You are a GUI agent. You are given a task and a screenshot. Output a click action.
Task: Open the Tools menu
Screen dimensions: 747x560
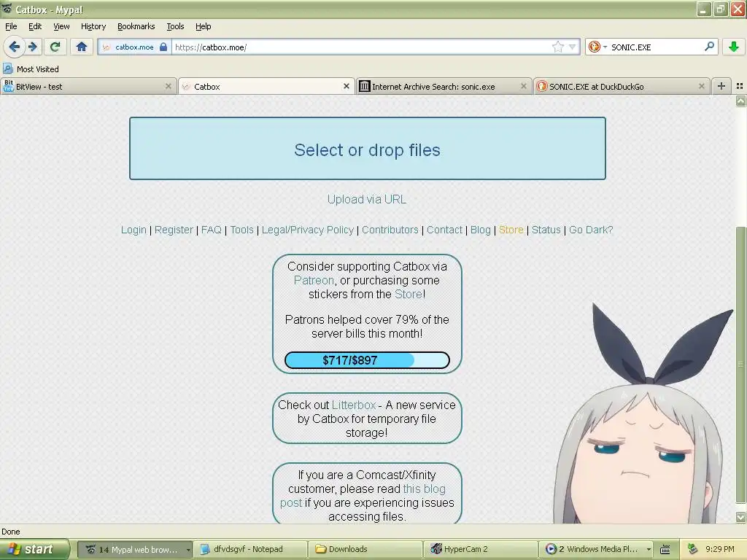coord(175,26)
